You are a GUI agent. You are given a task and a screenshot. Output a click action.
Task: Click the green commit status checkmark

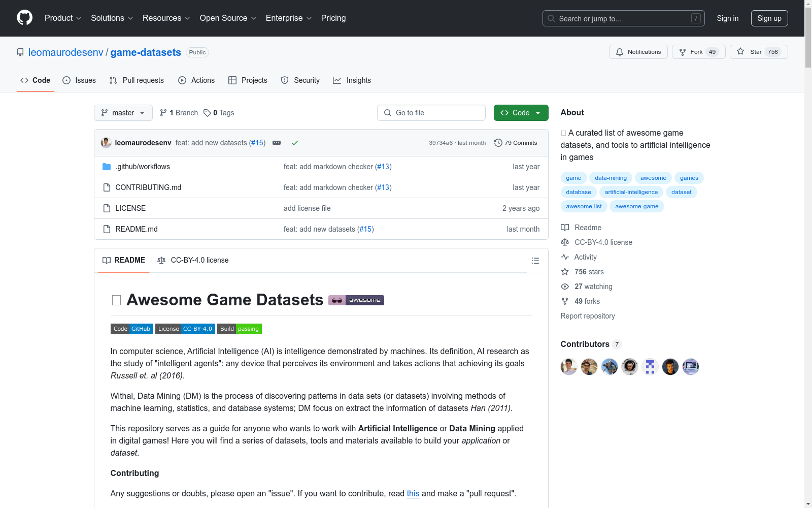(294, 143)
